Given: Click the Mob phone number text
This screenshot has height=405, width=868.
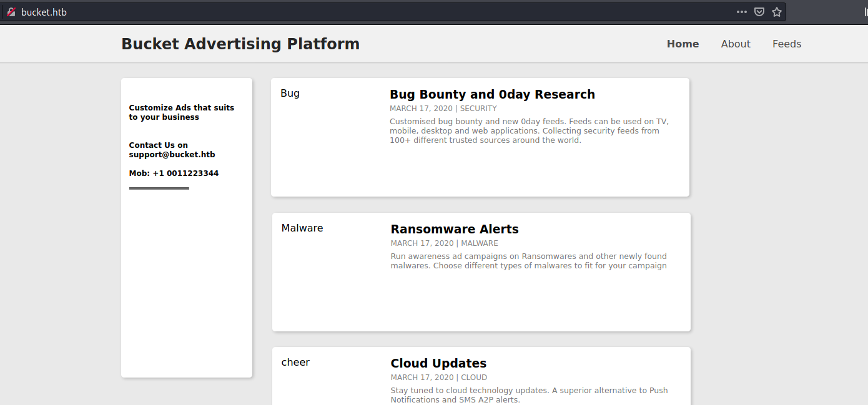Looking at the screenshot, I should [x=174, y=173].
